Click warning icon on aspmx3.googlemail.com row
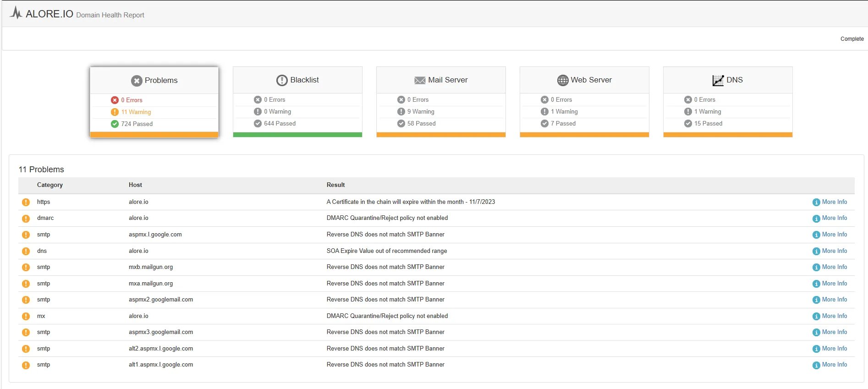This screenshot has width=868, height=389. tap(26, 332)
